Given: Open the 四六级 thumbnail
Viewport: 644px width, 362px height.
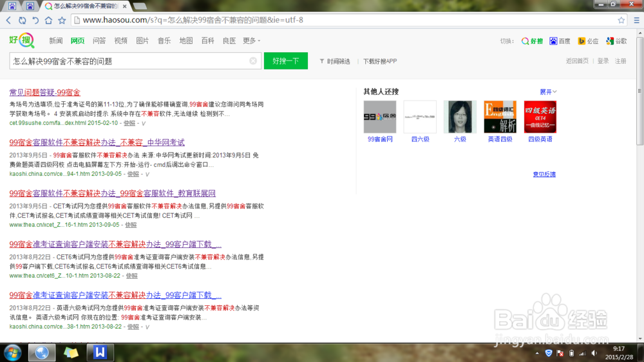Looking at the screenshot, I should 420,117.
